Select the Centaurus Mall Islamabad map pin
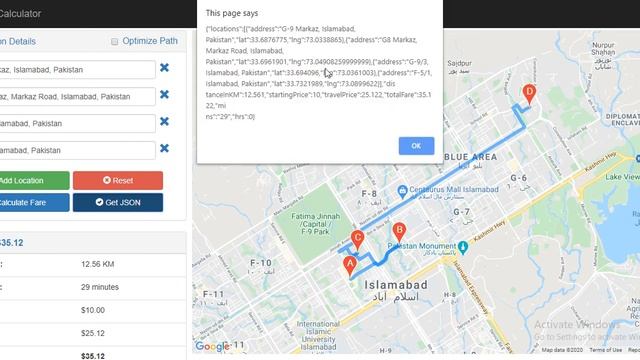This screenshot has width=640, height=360. 402,191
